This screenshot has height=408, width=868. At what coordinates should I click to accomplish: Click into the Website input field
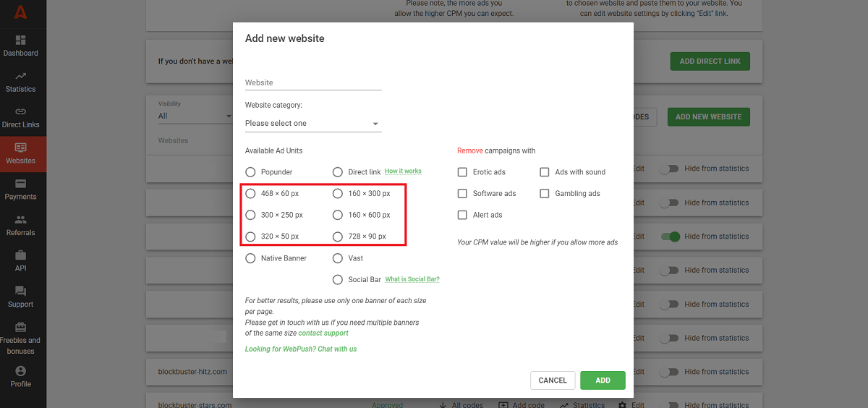tap(312, 82)
